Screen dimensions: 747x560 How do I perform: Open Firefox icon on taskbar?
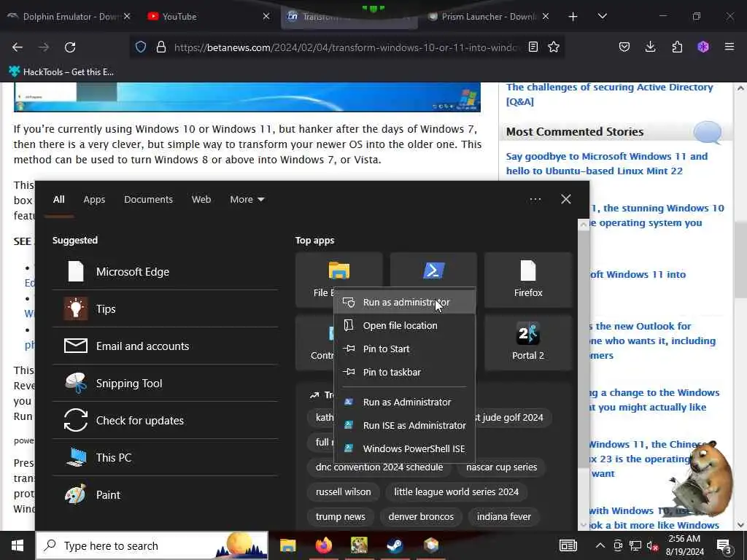[323, 545]
